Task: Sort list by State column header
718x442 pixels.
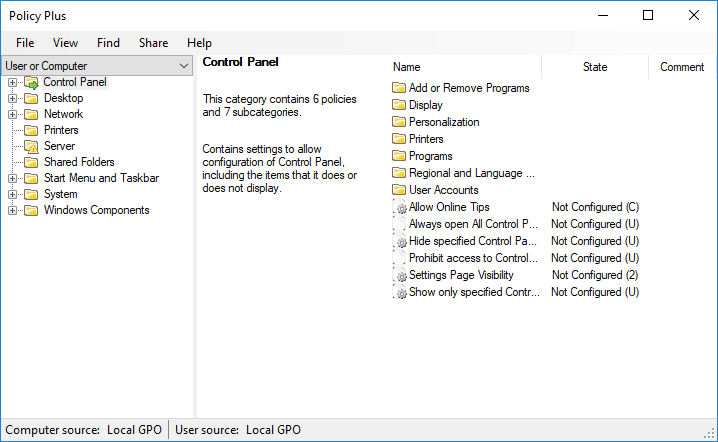Action: click(594, 67)
